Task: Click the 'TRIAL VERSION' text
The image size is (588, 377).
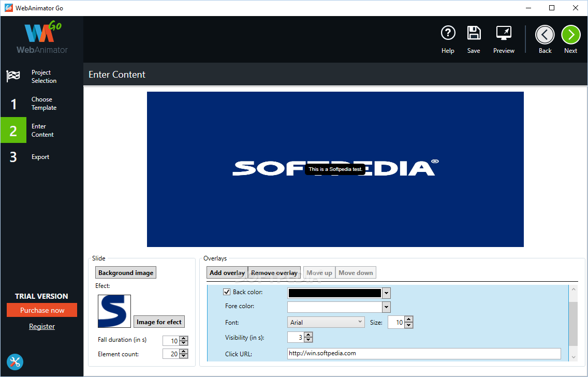Action: click(x=41, y=296)
